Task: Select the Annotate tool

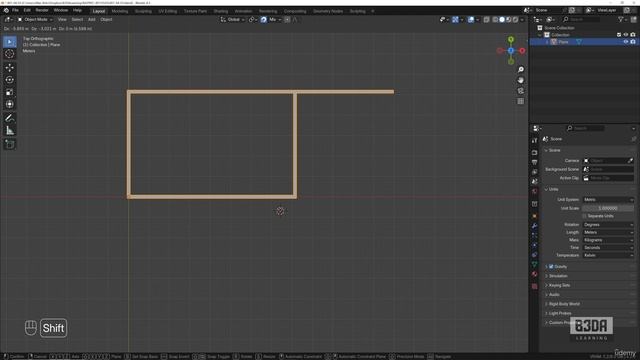Action: (10, 118)
